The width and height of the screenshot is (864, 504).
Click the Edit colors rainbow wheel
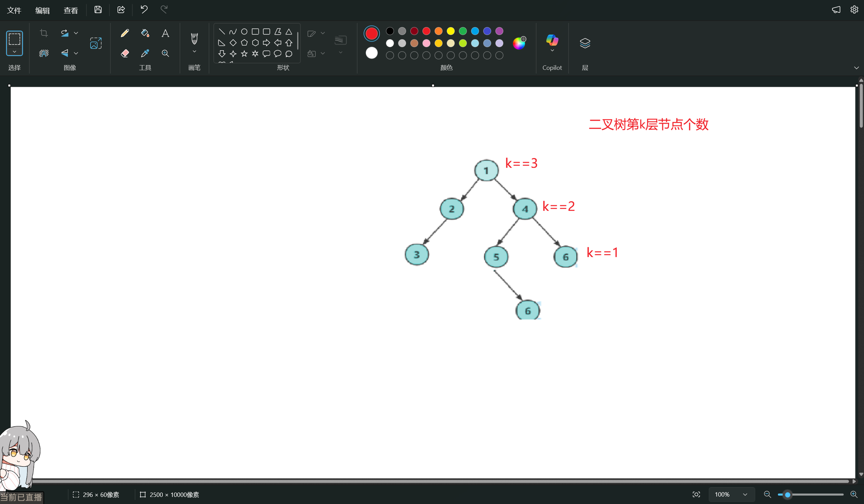click(519, 43)
